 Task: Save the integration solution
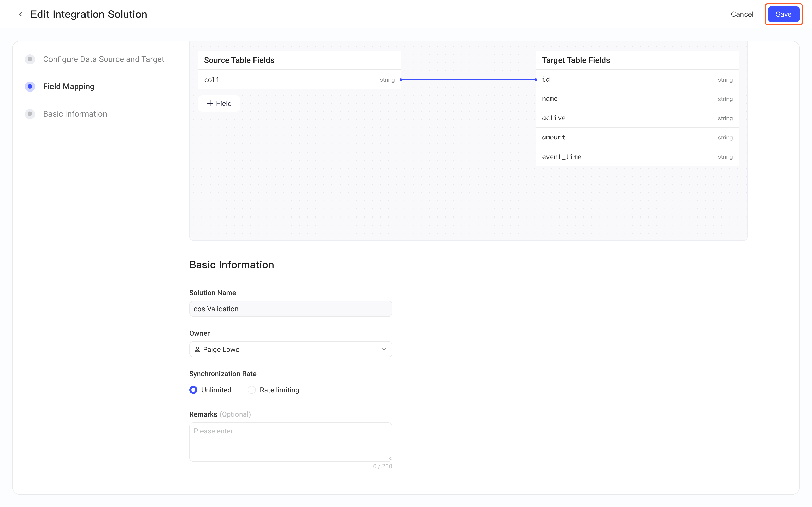tap(784, 14)
